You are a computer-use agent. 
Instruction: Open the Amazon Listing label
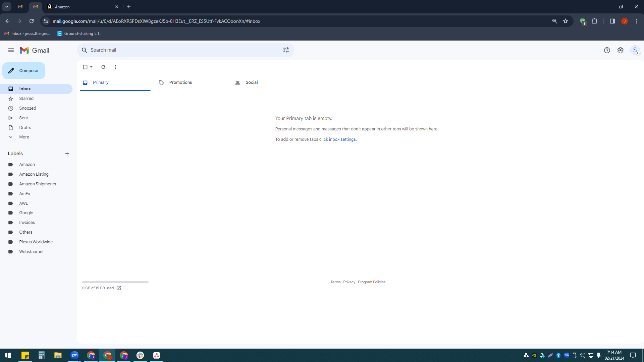[36, 174]
